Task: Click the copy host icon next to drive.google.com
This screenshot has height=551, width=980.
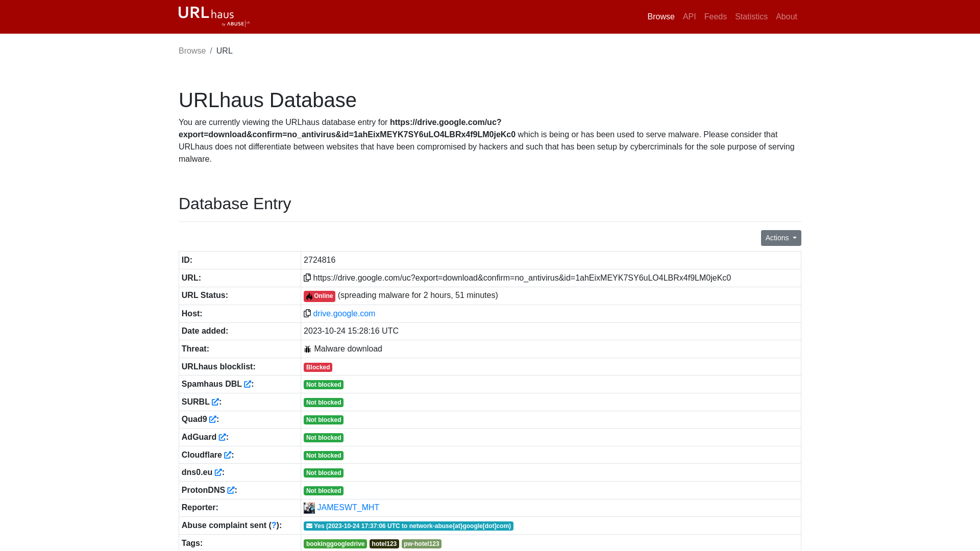Action: point(307,314)
